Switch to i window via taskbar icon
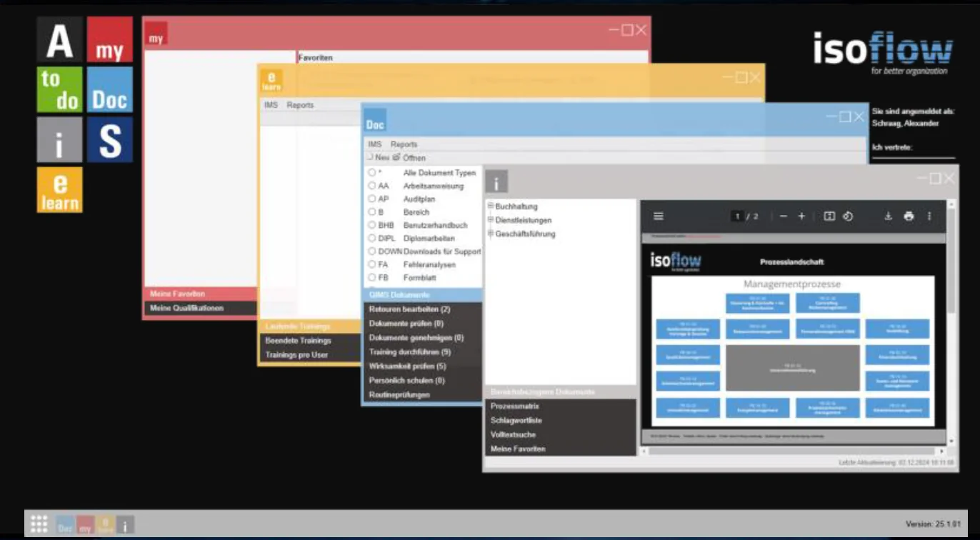980x540 pixels. [x=125, y=526]
